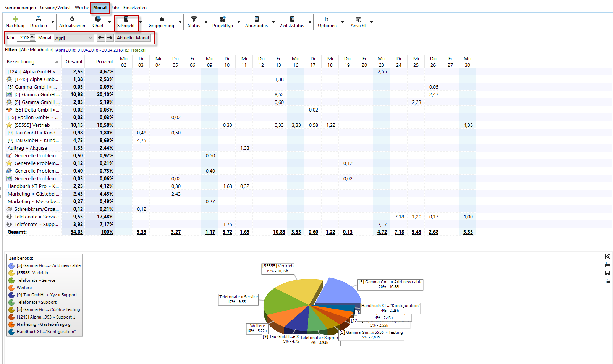
Task: Click the Nachtrag plus icon
Action: point(15,19)
